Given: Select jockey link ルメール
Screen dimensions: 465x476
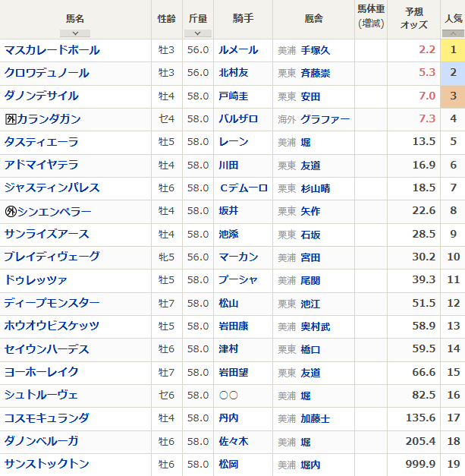Looking at the screenshot, I should (x=237, y=50).
